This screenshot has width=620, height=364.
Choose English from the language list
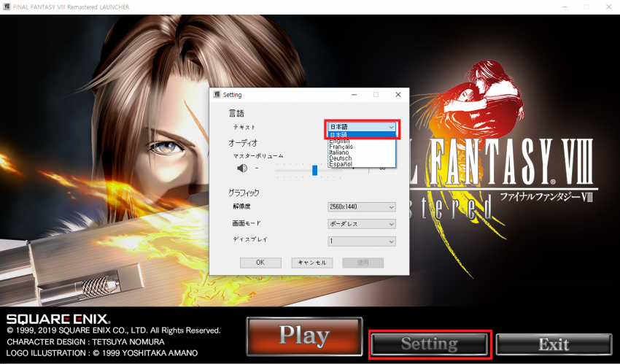point(361,141)
